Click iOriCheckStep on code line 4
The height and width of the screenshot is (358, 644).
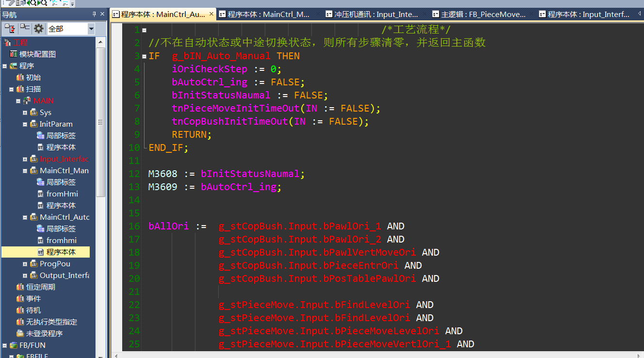tap(209, 69)
